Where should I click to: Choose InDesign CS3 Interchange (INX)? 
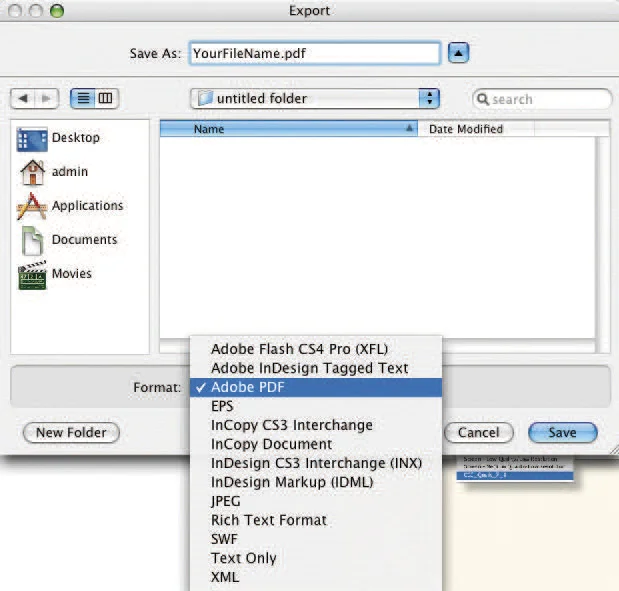coord(316,463)
